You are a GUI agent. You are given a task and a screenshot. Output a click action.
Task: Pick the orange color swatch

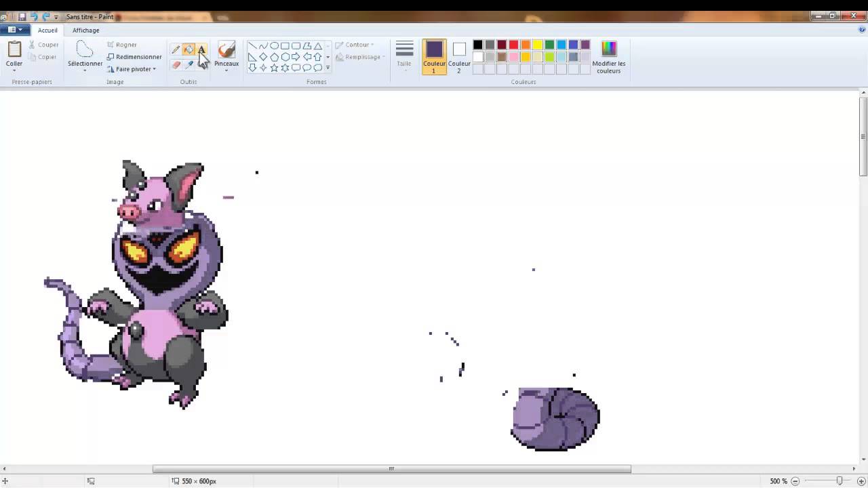click(x=526, y=45)
